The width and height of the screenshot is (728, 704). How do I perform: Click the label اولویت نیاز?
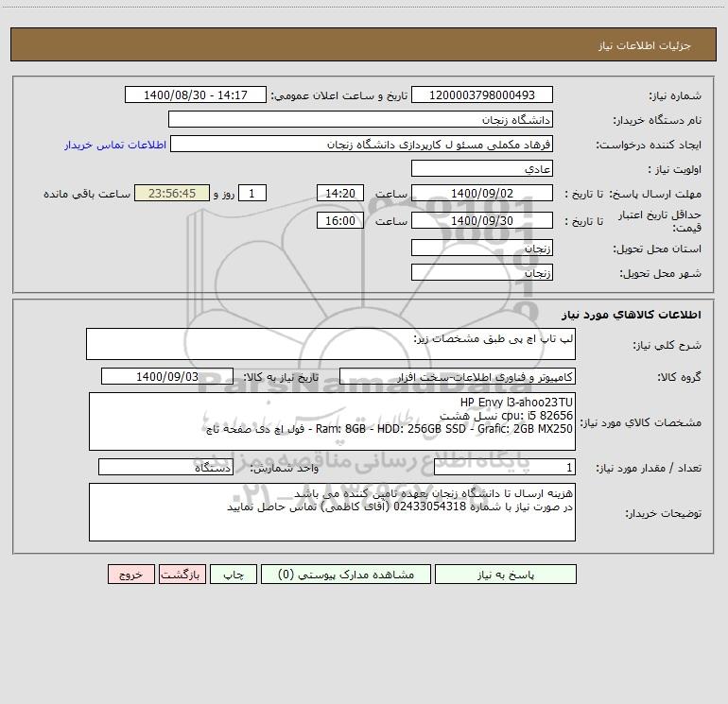pyautogui.click(x=675, y=169)
